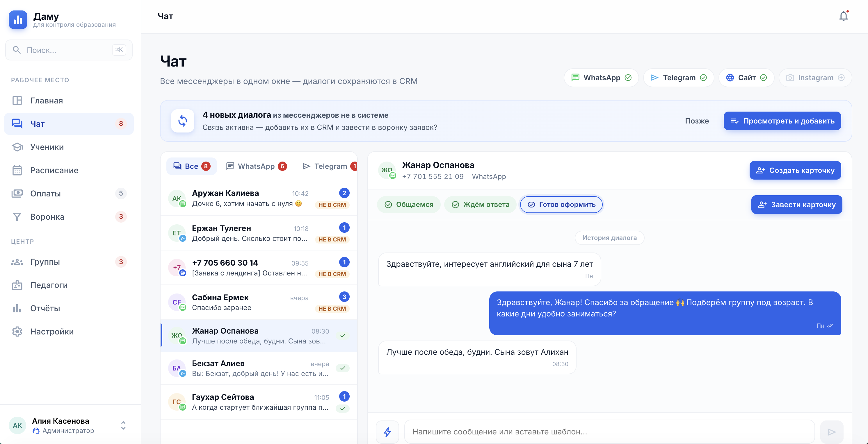Open quick templates lightning icon

click(387, 432)
